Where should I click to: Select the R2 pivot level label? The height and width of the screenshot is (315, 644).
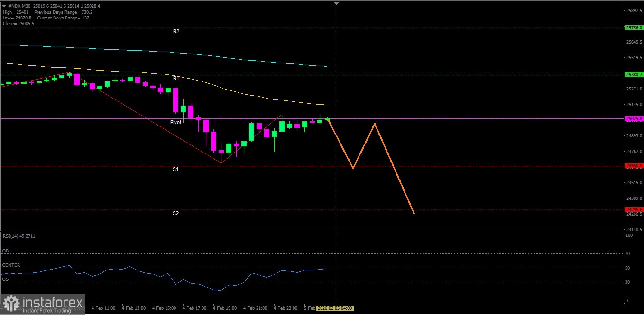(176, 31)
